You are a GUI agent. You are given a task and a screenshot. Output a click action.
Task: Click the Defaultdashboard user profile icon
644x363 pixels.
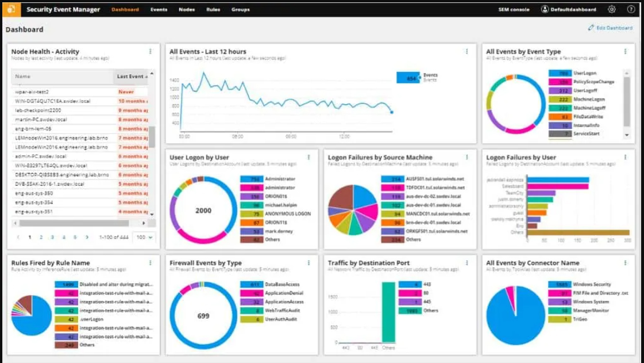tap(545, 9)
